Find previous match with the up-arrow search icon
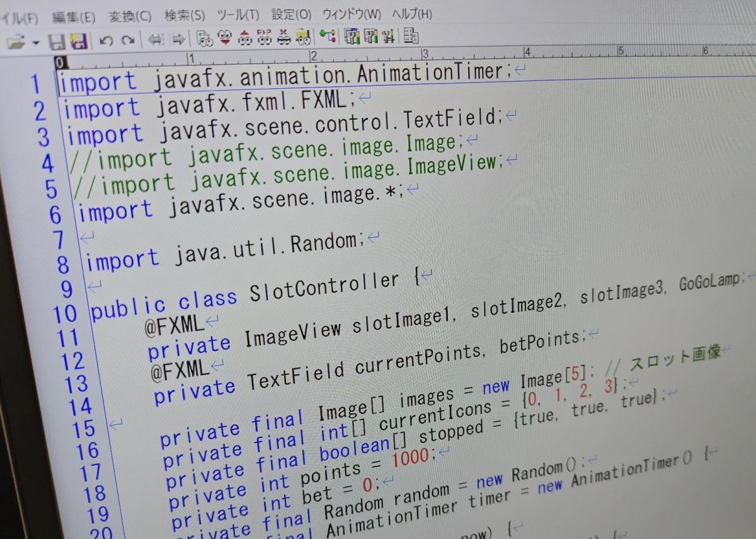 pyautogui.click(x=244, y=38)
